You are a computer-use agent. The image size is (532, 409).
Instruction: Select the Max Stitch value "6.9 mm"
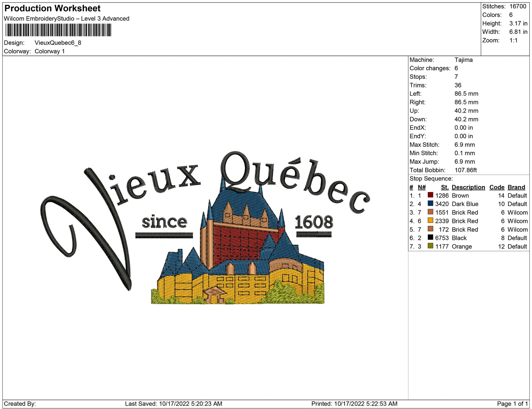click(465, 145)
